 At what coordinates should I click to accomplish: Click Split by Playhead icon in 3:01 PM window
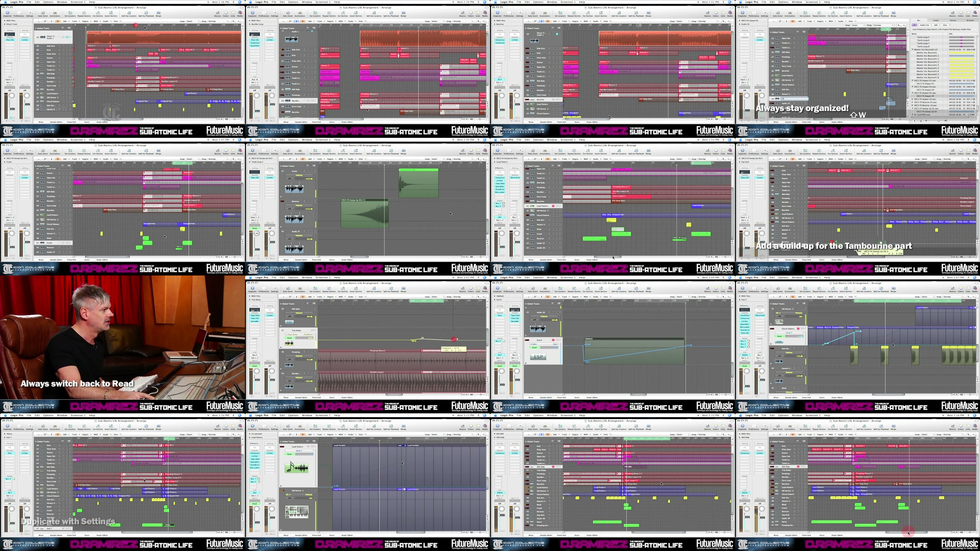click(391, 289)
